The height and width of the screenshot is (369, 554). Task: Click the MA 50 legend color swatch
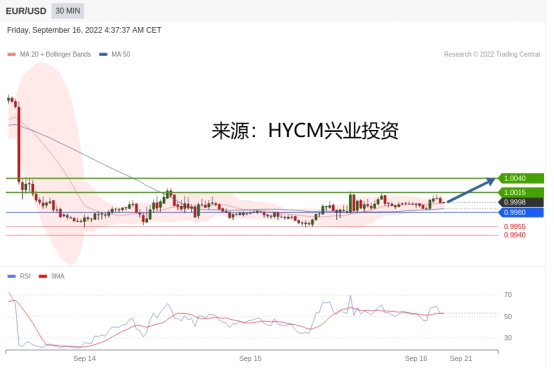103,54
